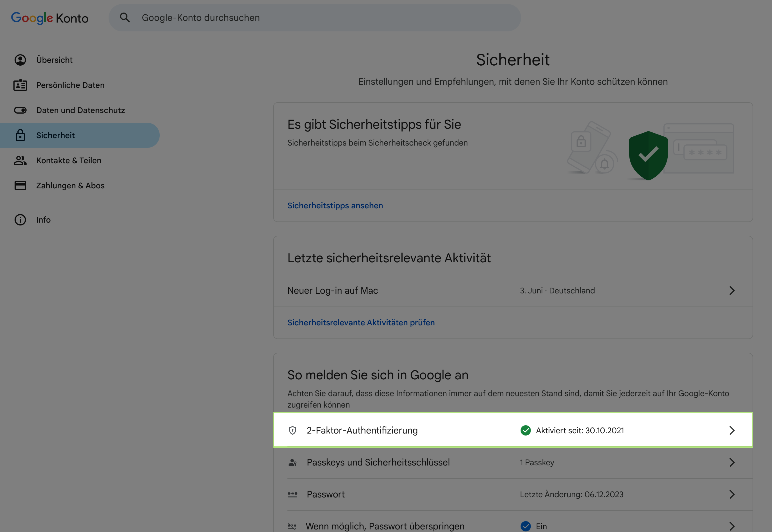The width and height of the screenshot is (772, 532).
Task: Click the Kontakte & Teilen people icon
Action: tap(20, 160)
